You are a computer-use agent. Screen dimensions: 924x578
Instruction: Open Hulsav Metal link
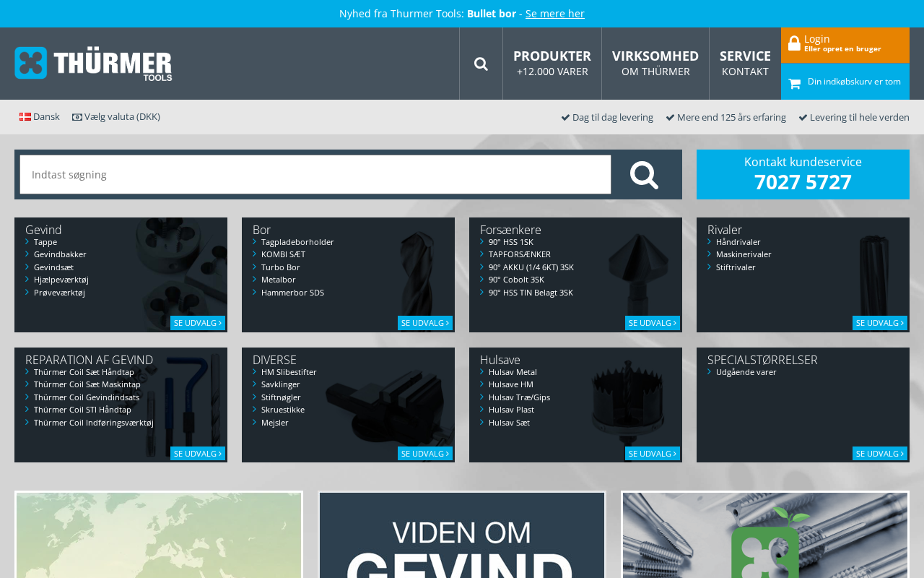point(513,372)
